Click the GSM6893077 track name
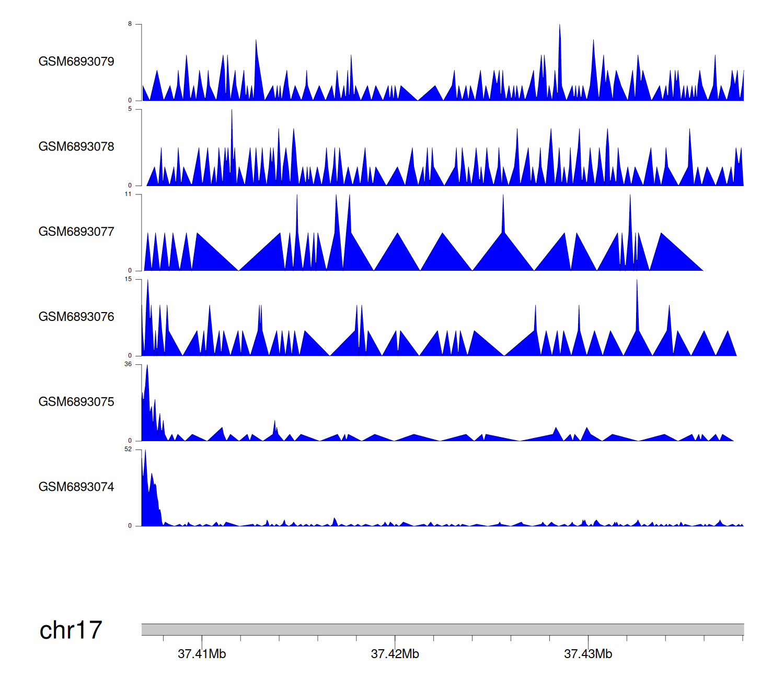Screen dimensions: 784x690 (x=76, y=232)
